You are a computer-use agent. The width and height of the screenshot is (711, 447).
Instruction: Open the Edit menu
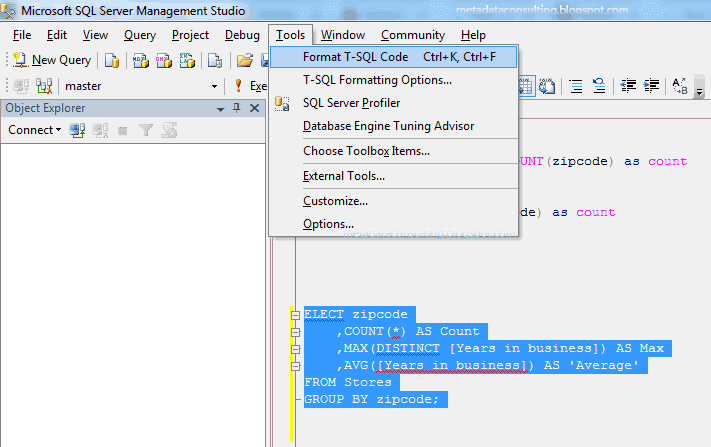coord(57,35)
